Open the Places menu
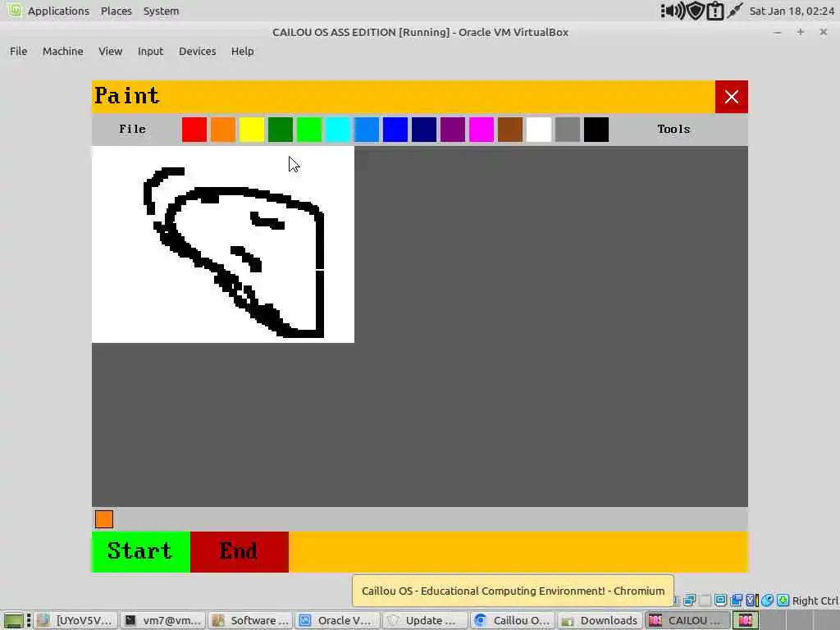Image resolution: width=840 pixels, height=630 pixels. 116,11
